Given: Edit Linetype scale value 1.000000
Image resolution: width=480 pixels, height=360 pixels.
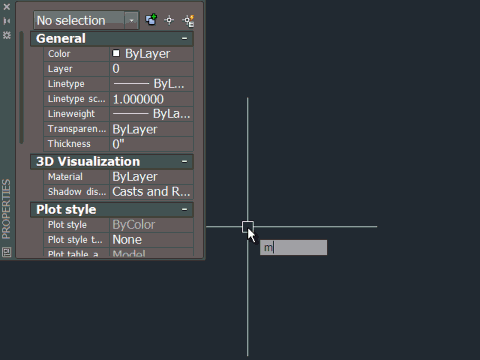Looking at the screenshot, I should pyautogui.click(x=152, y=99).
